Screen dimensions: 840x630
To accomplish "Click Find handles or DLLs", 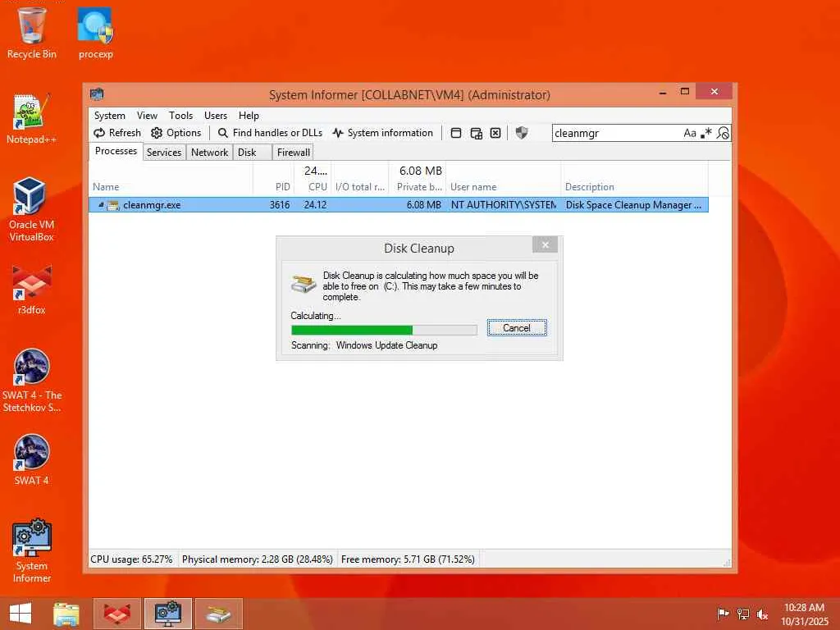I will pyautogui.click(x=270, y=133).
